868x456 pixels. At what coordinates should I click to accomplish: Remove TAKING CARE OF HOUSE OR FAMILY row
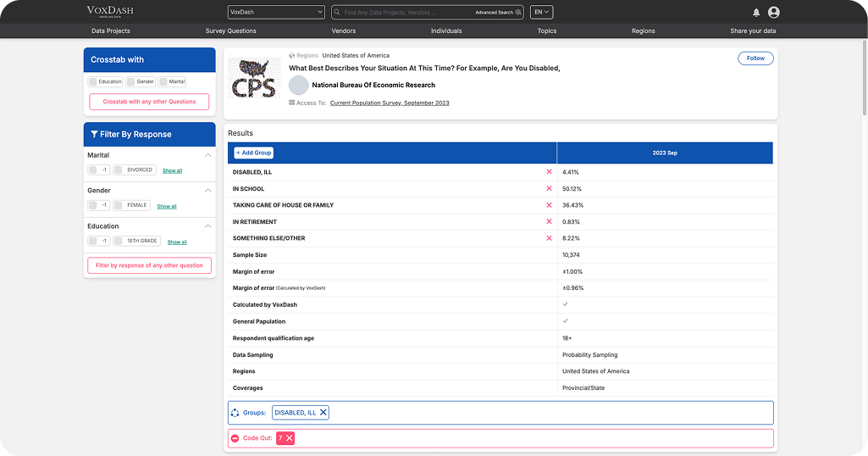pyautogui.click(x=549, y=205)
